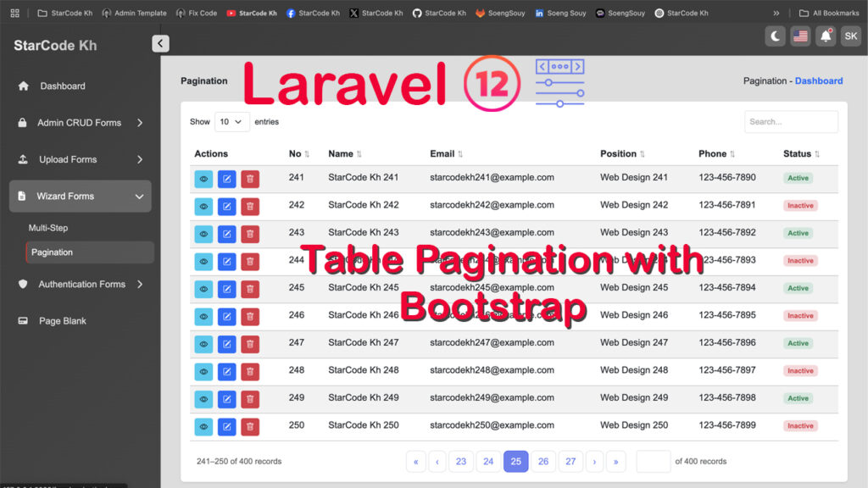Open the notifications bell icon

click(825, 36)
